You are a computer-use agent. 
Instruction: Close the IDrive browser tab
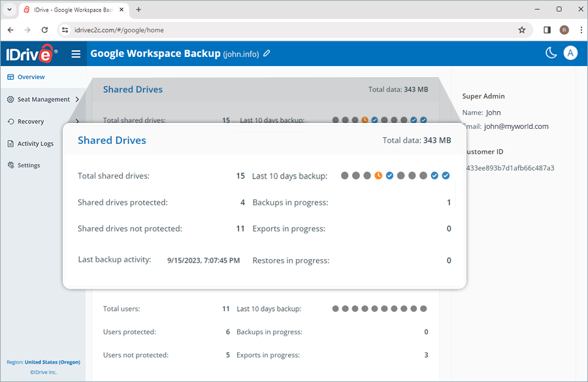click(122, 10)
